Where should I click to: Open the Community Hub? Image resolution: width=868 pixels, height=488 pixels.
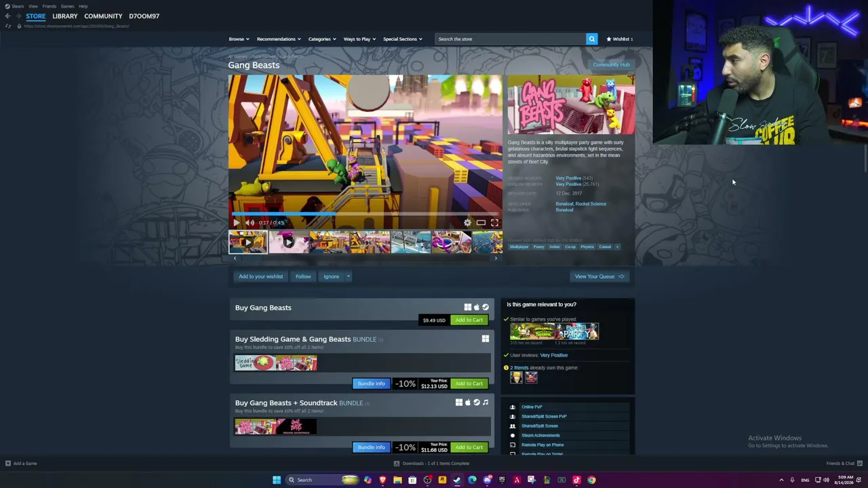pos(611,64)
